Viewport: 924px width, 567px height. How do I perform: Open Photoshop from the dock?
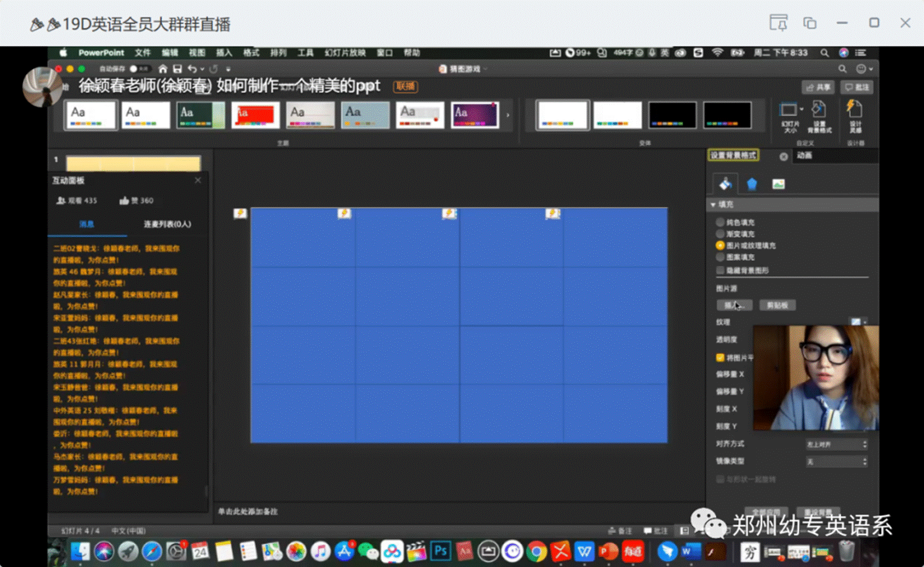[x=440, y=551]
